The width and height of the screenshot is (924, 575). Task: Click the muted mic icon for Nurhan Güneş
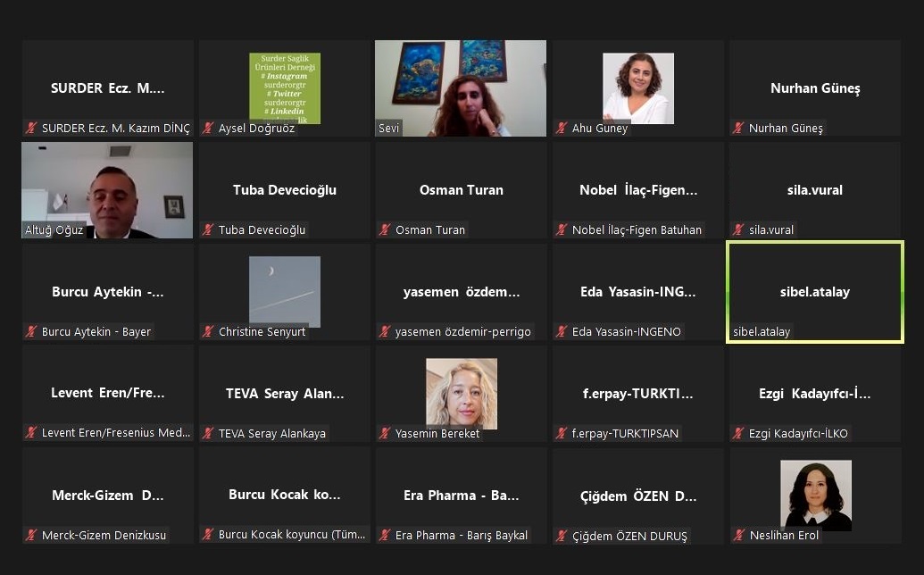(x=738, y=129)
